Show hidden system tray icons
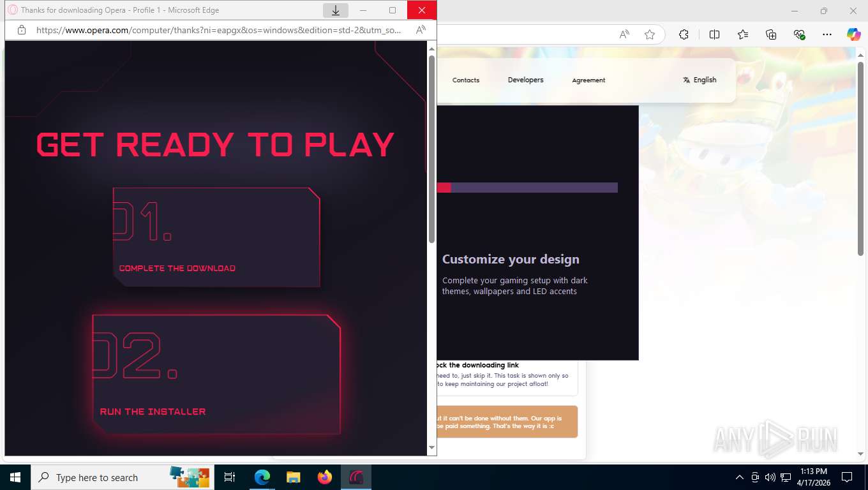868x490 pixels. tap(740, 477)
